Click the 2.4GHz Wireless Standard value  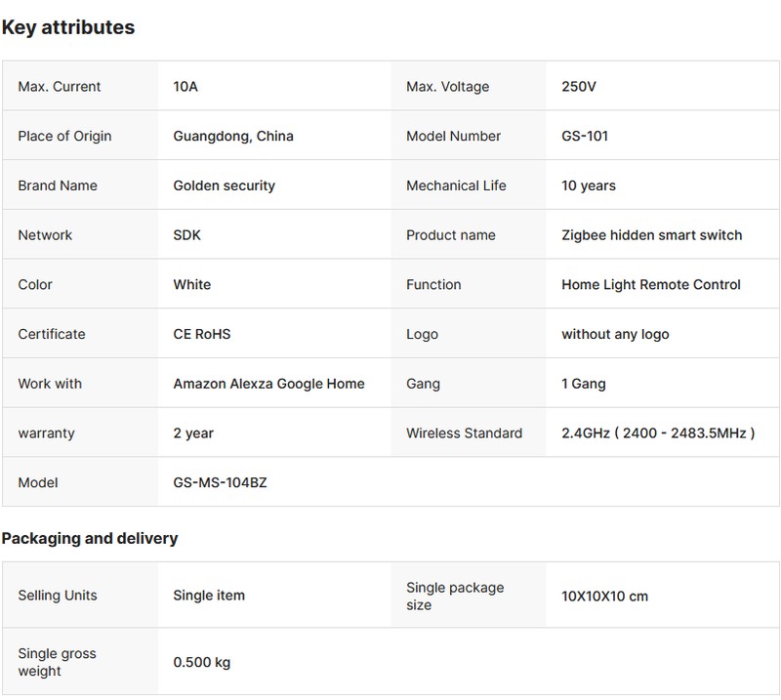coord(657,433)
